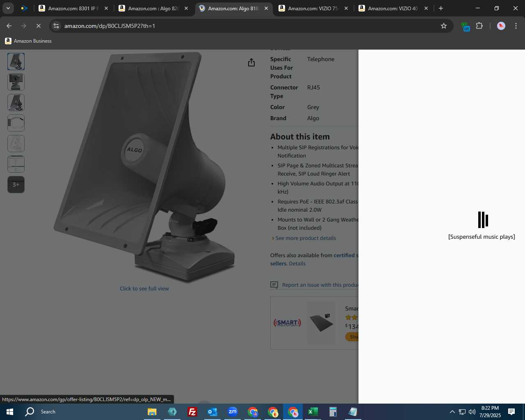
Task: Open the network icon in system tray
Action: pos(462,412)
